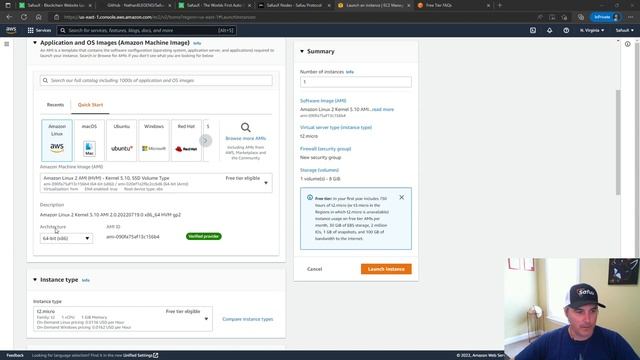Image resolution: width=640 pixels, height=360 pixels.
Task: Click the AMI catalog search field
Action: [156, 80]
